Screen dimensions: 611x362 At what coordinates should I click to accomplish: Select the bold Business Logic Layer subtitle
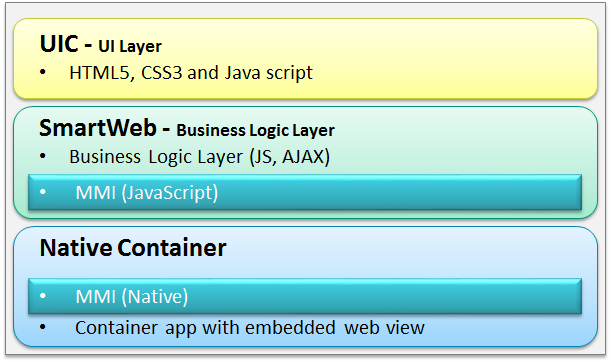[x=255, y=130]
